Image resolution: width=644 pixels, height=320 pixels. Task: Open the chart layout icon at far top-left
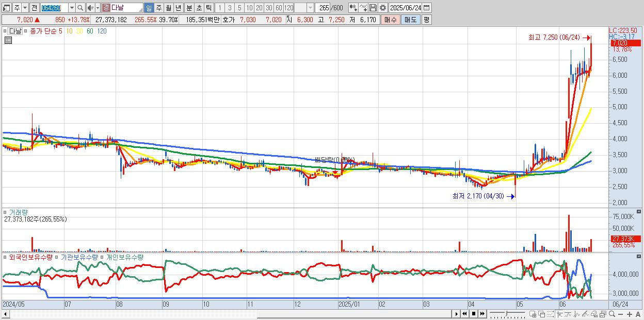pos(6,8)
